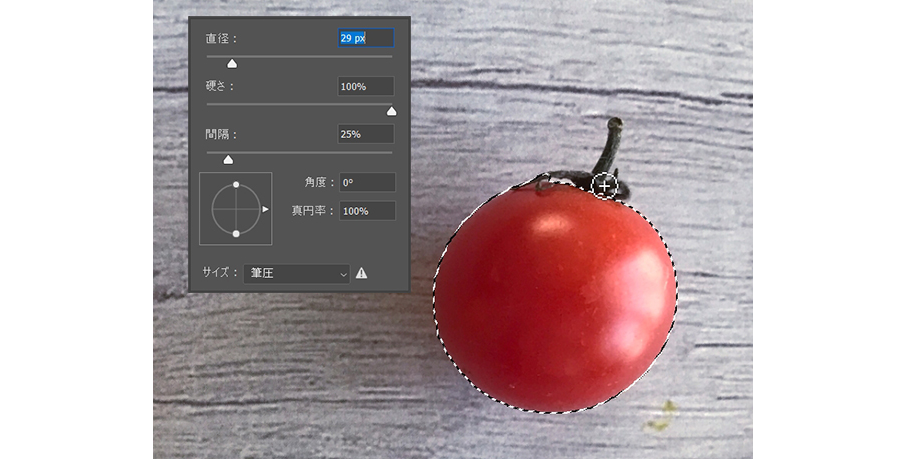Click the warning triangle icon beside 筆圧
This screenshot has width=906, height=459.
point(361,273)
